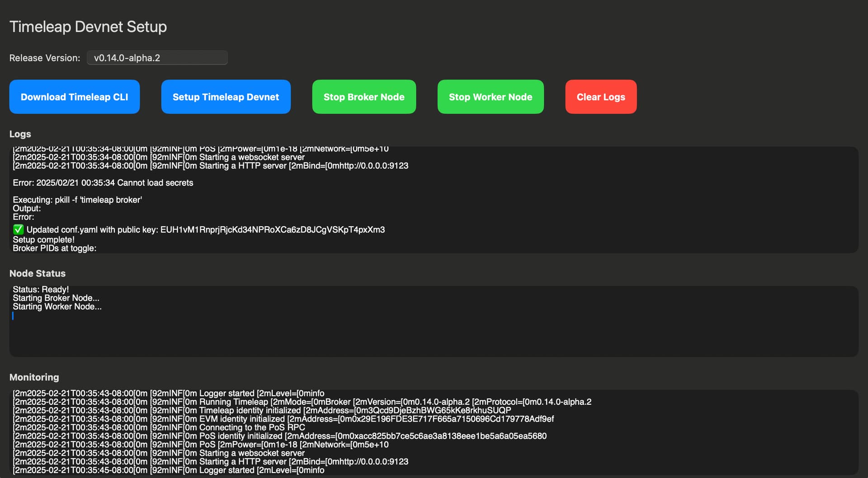Image resolution: width=868 pixels, height=478 pixels.
Task: Click the Logs section heading
Action: tap(20, 134)
